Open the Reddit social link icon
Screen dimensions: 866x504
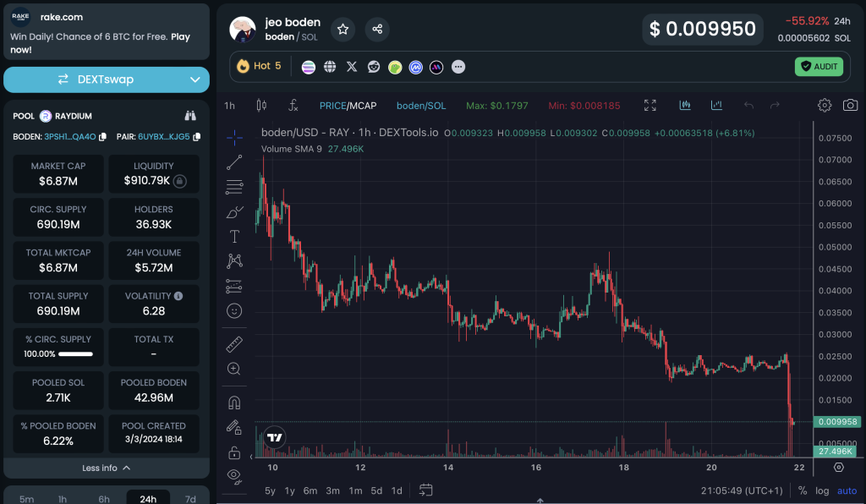click(x=374, y=67)
